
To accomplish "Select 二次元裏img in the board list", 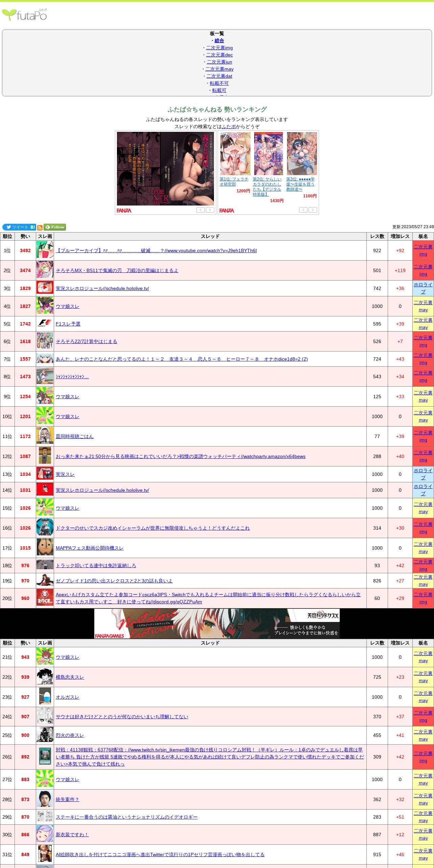I will [219, 48].
